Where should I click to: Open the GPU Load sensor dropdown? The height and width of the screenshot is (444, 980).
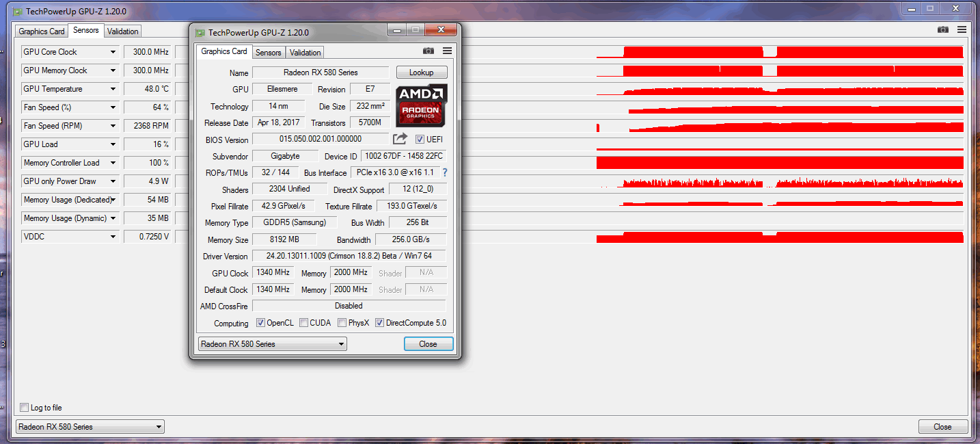tap(113, 144)
